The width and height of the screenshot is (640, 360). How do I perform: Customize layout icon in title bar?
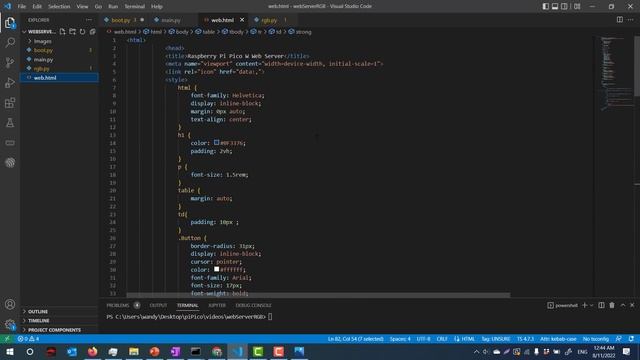(x=577, y=6)
